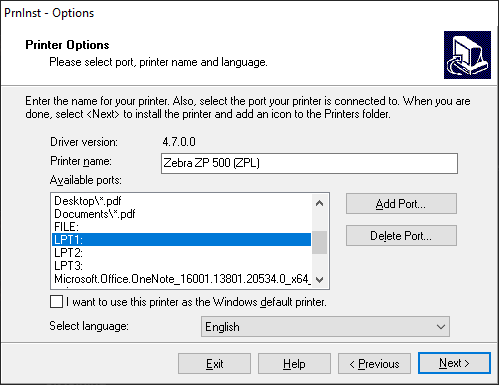The image size is (499, 385).
Task: Select the Documents\*.pdf port
Action: coord(182,214)
